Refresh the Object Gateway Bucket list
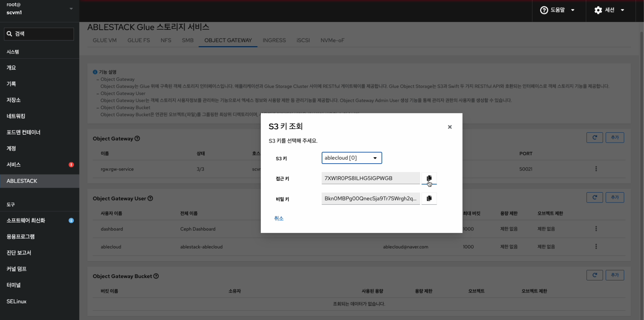 pyautogui.click(x=594, y=275)
